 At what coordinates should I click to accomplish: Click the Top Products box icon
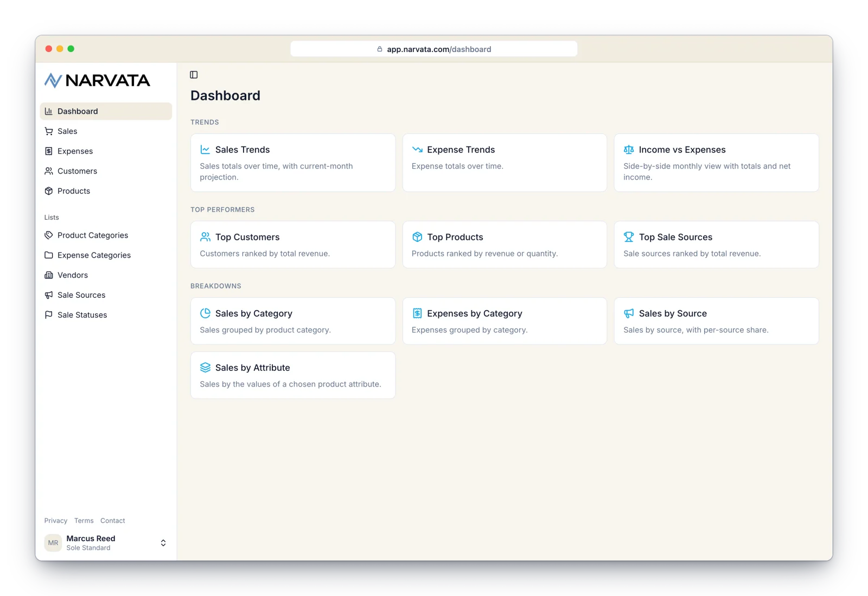coord(417,237)
